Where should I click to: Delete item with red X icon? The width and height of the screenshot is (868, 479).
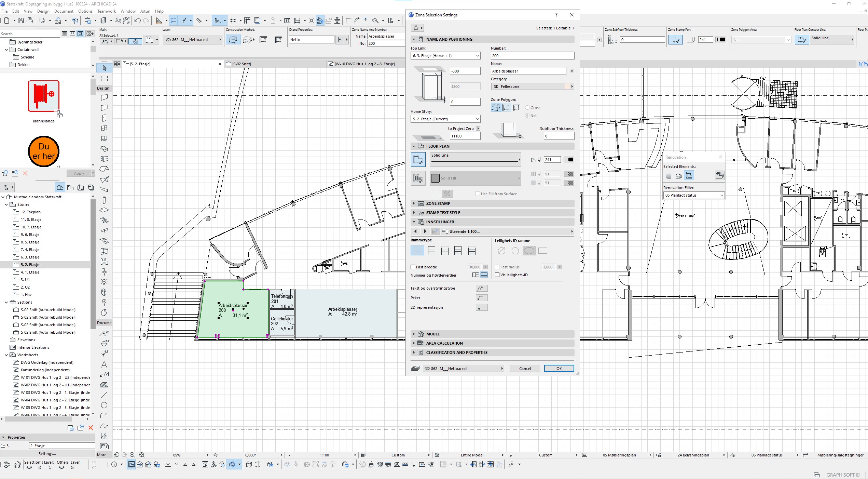point(91,428)
